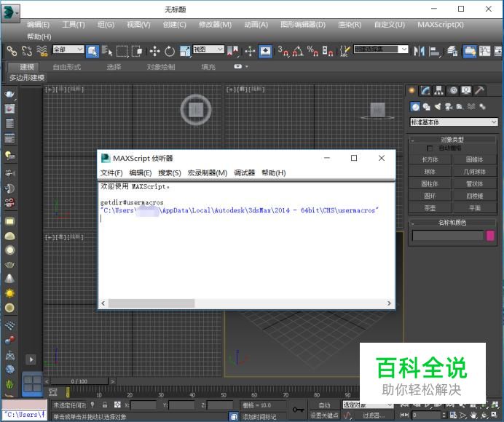
Task: Select the Lights category icon
Action: [x=438, y=107]
